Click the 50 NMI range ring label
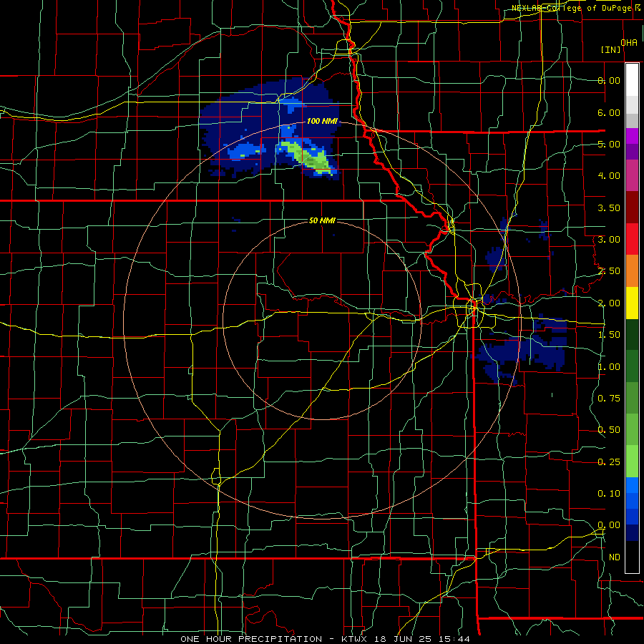The height and width of the screenshot is (644, 644). pos(322,220)
